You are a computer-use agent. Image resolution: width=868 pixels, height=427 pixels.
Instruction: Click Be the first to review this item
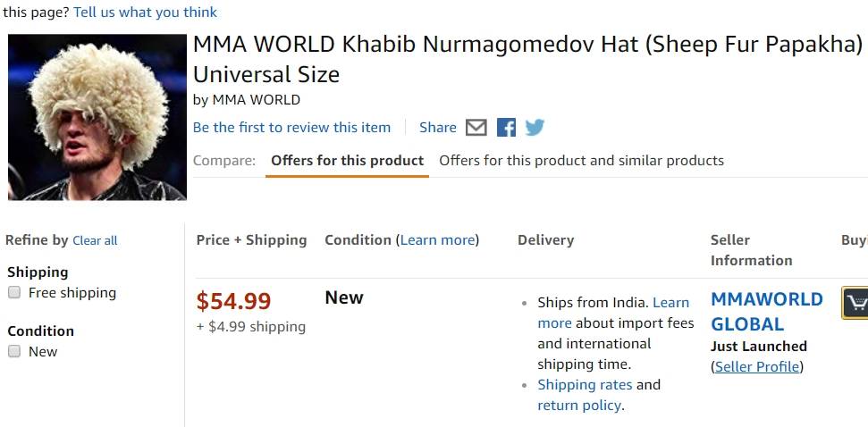(291, 128)
